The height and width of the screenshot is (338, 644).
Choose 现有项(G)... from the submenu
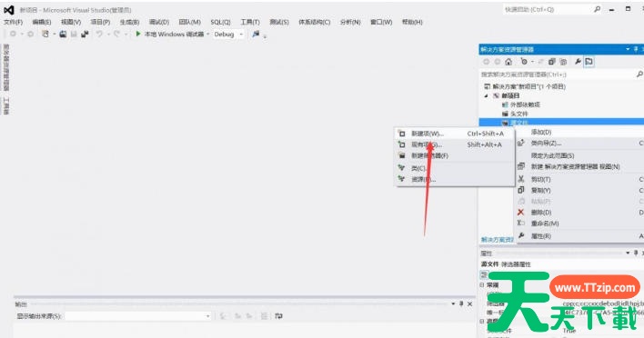(455, 144)
